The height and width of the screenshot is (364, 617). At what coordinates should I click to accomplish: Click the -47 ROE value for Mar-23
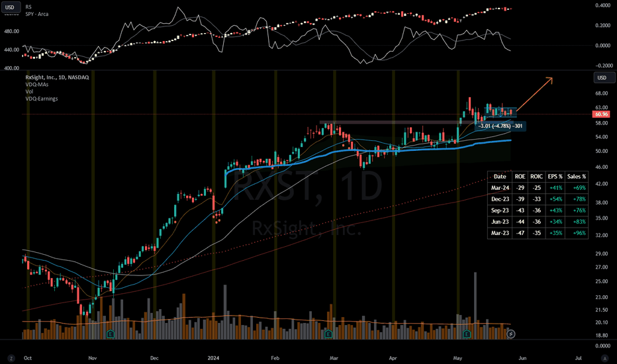520,233
